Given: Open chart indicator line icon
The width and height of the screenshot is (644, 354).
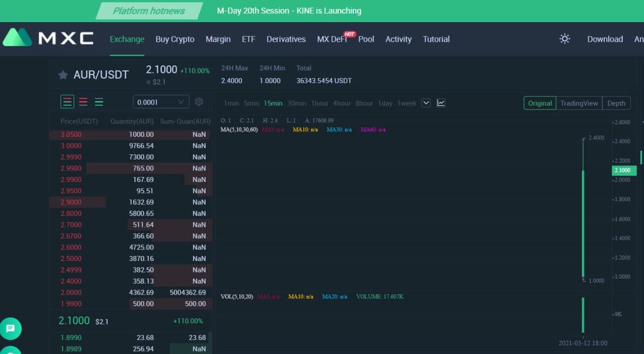Looking at the screenshot, I should [441, 103].
